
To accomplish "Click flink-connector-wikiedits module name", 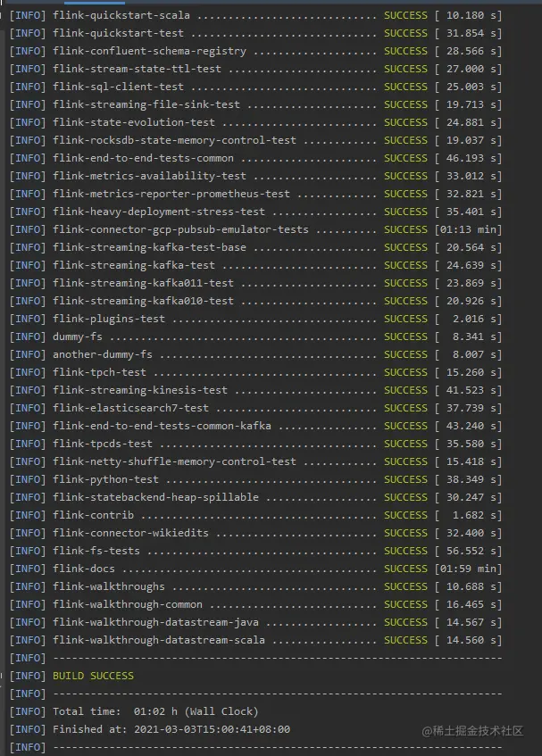I will coord(130,533).
